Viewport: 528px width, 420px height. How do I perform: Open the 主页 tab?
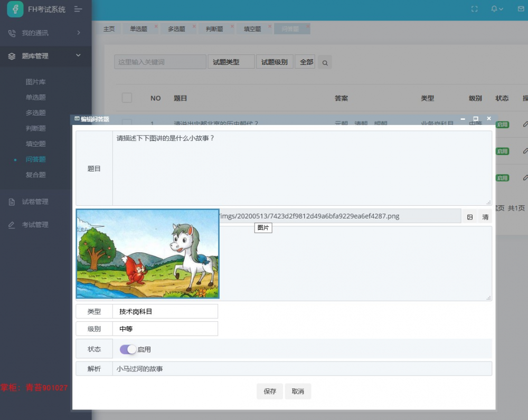(x=109, y=29)
